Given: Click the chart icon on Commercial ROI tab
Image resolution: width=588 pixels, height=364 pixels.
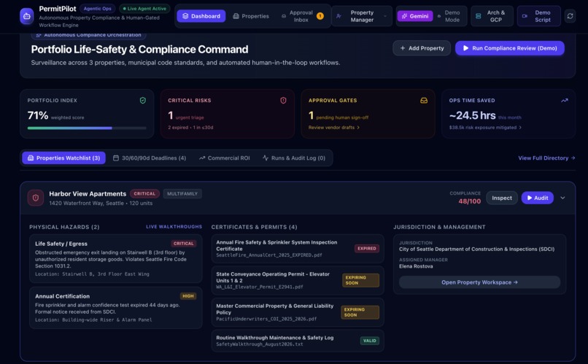Looking at the screenshot, I should click(202, 158).
